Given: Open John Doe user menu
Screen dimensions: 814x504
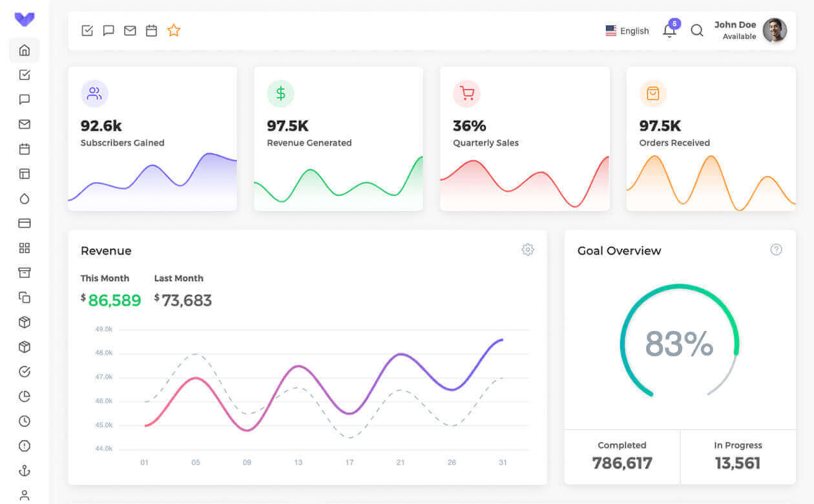Looking at the screenshot, I should 735,30.
